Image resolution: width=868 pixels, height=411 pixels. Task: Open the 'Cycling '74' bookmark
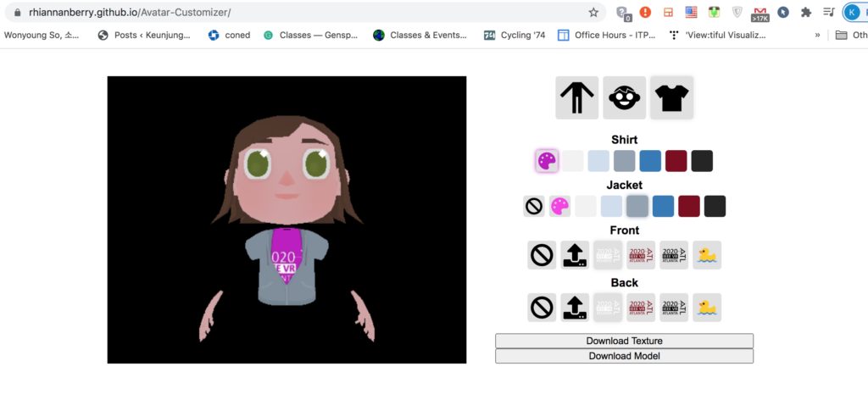coord(515,35)
